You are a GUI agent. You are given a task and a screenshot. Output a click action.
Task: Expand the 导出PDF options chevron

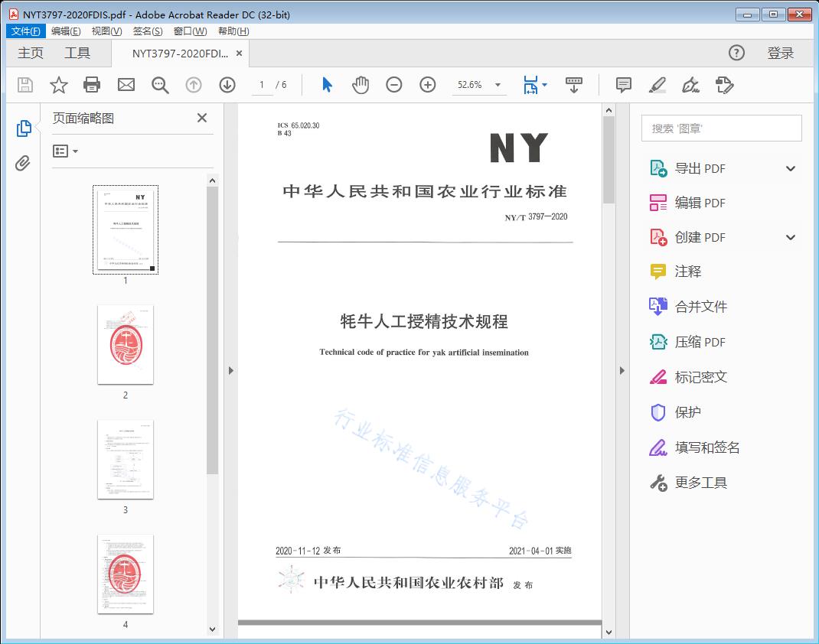[x=791, y=168]
